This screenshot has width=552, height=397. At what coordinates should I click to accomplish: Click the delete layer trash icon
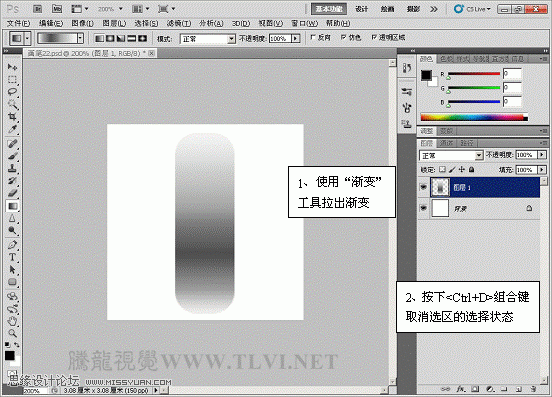coord(533,389)
